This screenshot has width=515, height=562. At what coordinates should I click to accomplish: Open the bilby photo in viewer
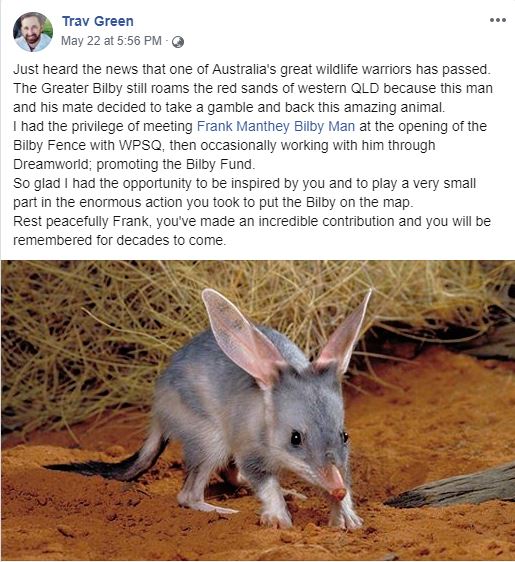click(258, 410)
